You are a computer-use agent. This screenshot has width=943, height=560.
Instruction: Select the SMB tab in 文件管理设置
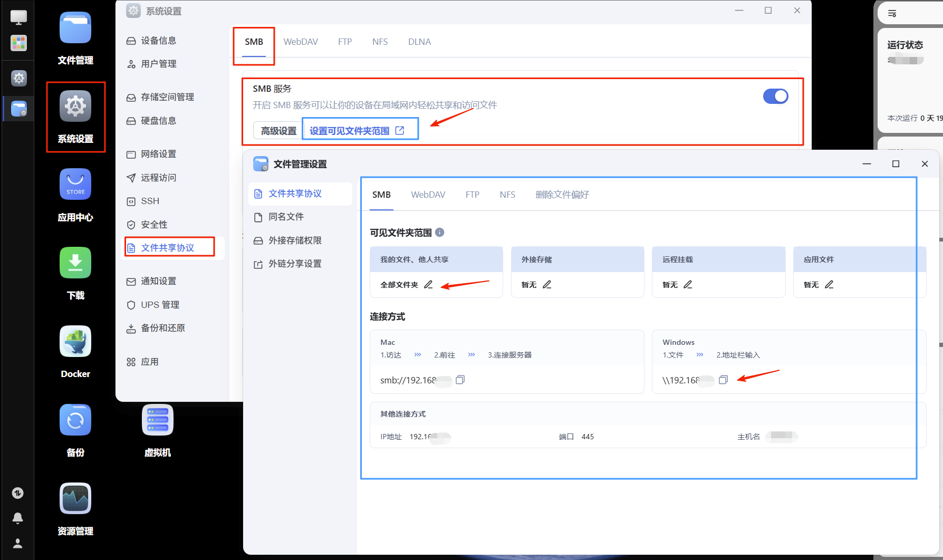[381, 195]
